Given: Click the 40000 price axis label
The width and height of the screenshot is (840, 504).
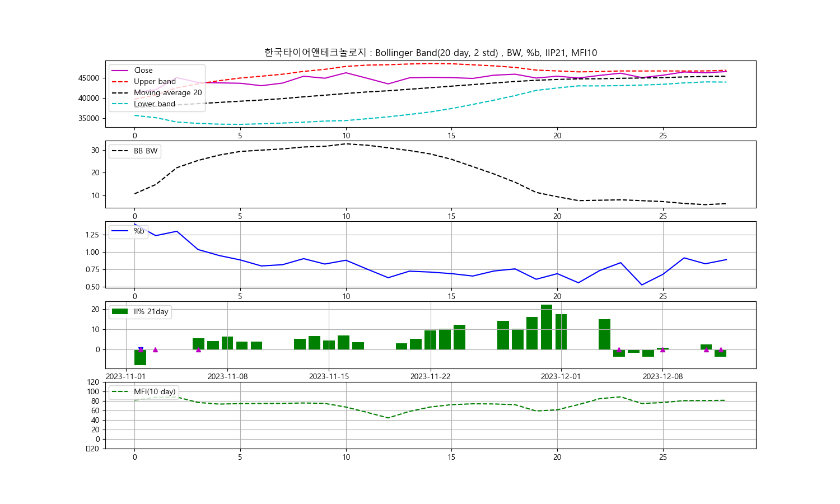Looking at the screenshot, I should [x=88, y=98].
